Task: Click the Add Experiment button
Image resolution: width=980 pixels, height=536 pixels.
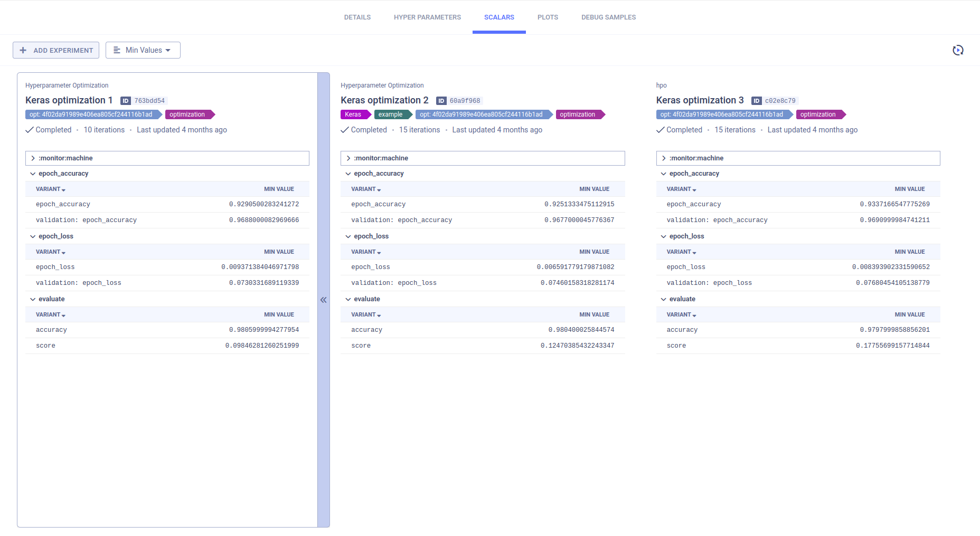Action: [56, 50]
